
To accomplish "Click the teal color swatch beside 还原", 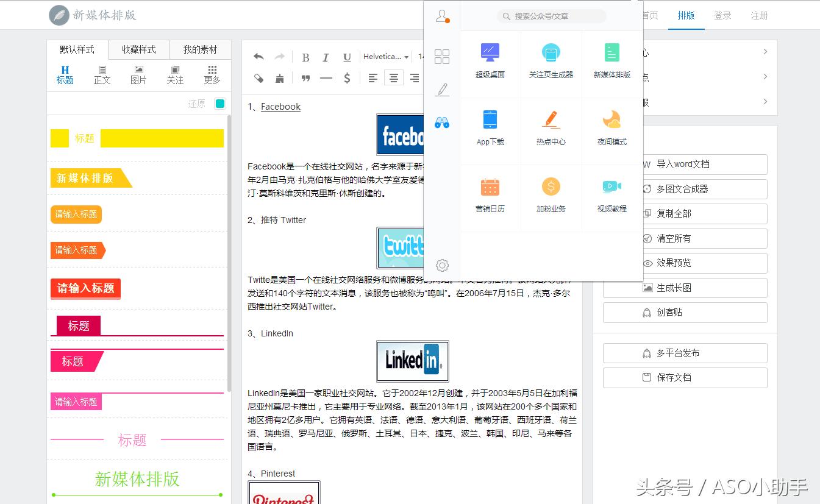I will (x=219, y=104).
